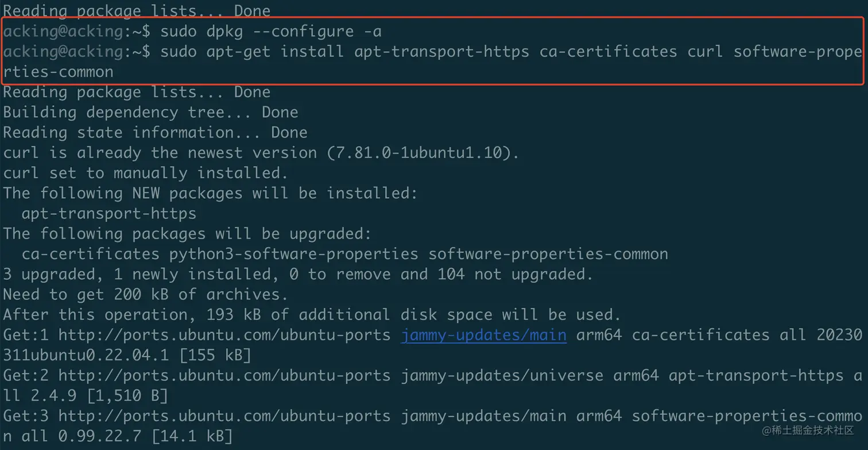Click python3-software-properties in the upgrade list
This screenshot has height=450, width=868.
coord(293,254)
